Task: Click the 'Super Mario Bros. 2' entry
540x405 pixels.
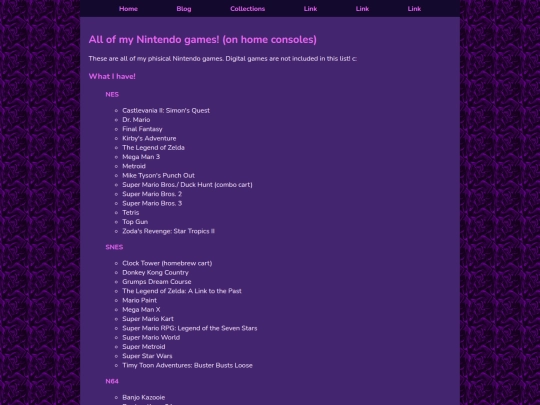Action: (x=152, y=194)
